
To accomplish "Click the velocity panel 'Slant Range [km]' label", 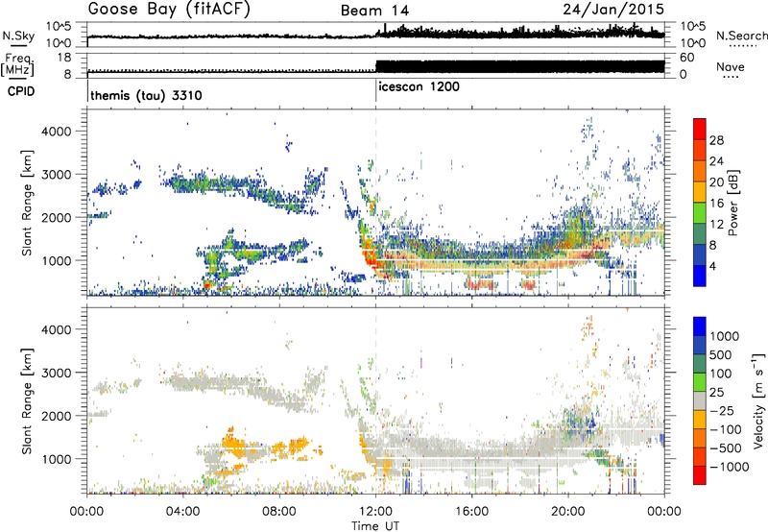I will [27, 401].
